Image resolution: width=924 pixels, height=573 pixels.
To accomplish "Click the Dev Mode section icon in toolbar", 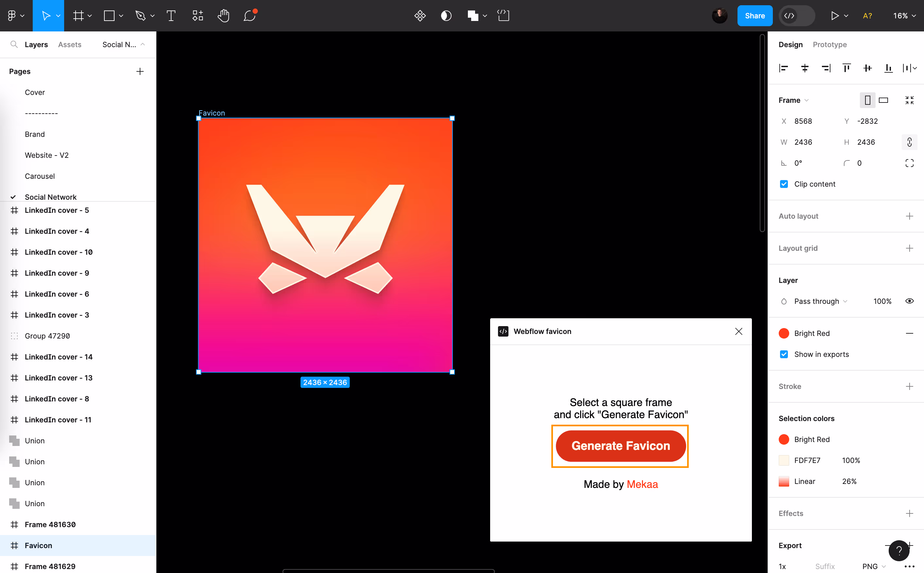I will (503, 15).
